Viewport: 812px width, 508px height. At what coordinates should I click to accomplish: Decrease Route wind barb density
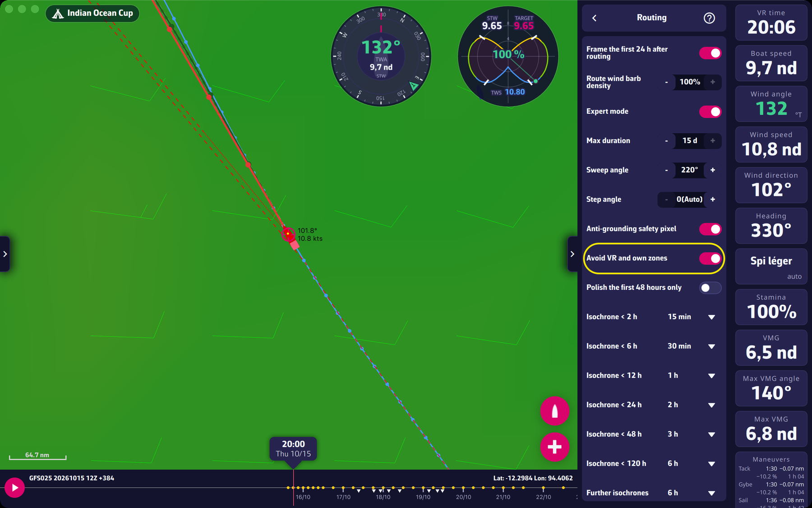[666, 82]
